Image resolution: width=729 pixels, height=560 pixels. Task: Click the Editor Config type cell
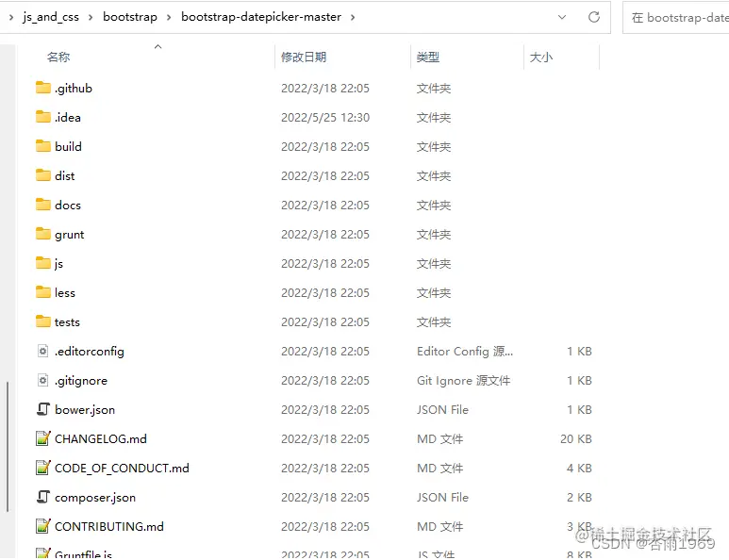point(465,352)
